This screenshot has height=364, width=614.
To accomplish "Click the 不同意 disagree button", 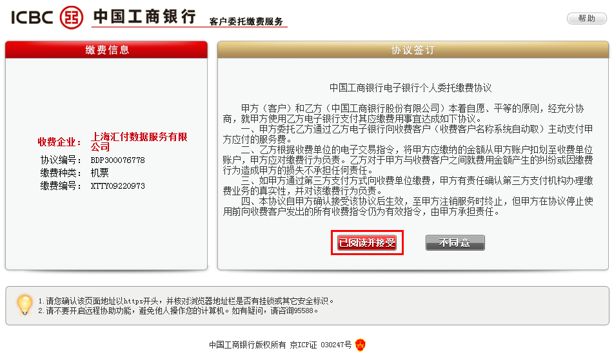I will click(x=455, y=243).
